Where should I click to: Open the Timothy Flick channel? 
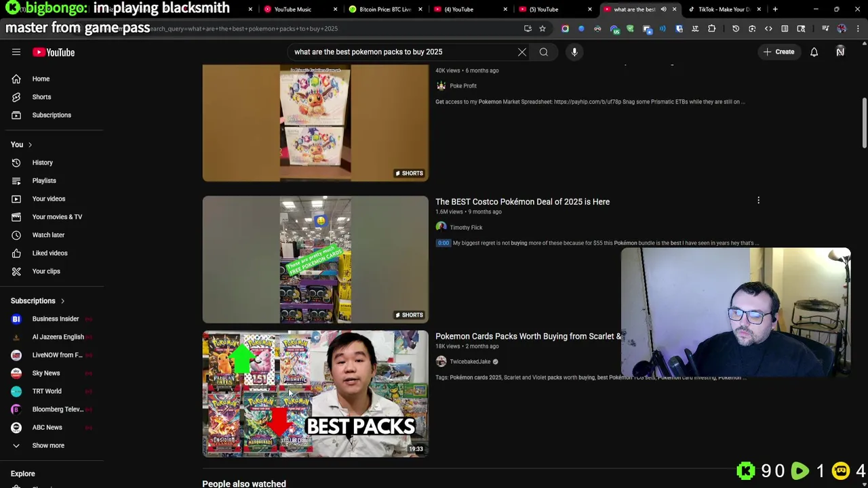466,228
